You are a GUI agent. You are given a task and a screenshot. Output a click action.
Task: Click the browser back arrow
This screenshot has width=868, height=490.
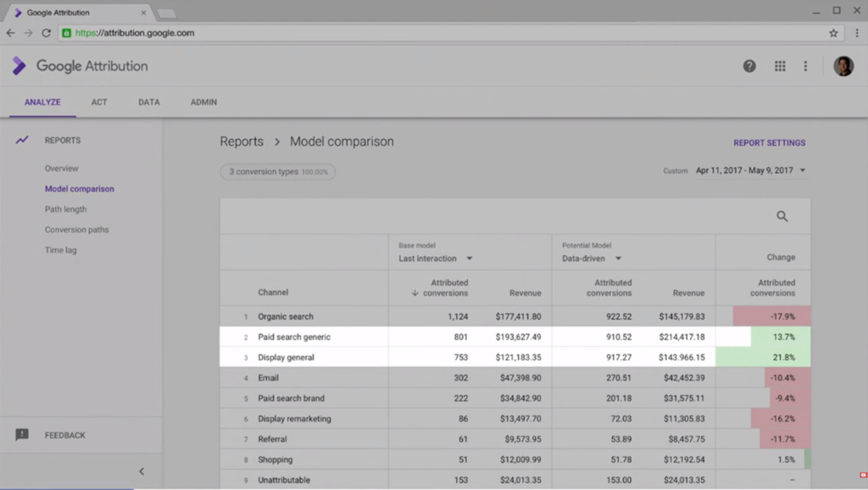[10, 33]
